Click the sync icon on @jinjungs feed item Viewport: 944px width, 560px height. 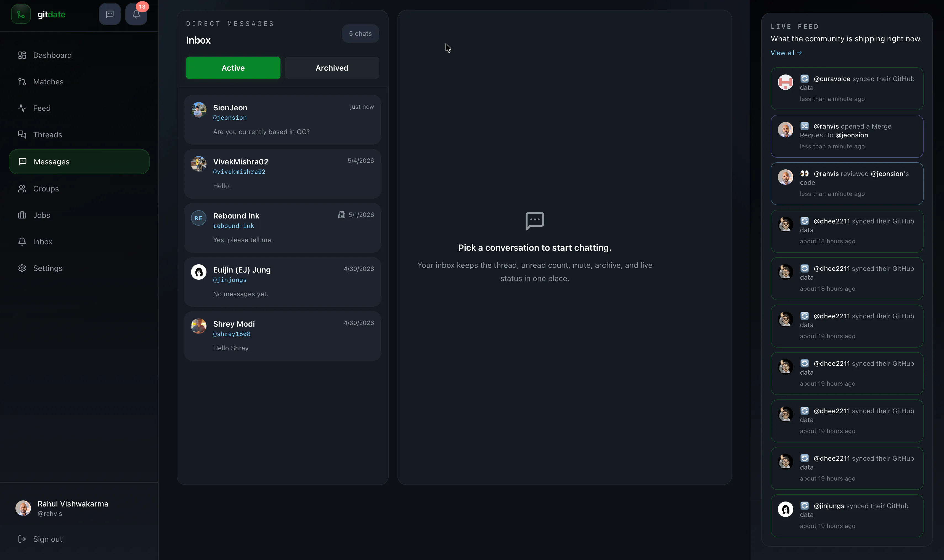[804, 506]
